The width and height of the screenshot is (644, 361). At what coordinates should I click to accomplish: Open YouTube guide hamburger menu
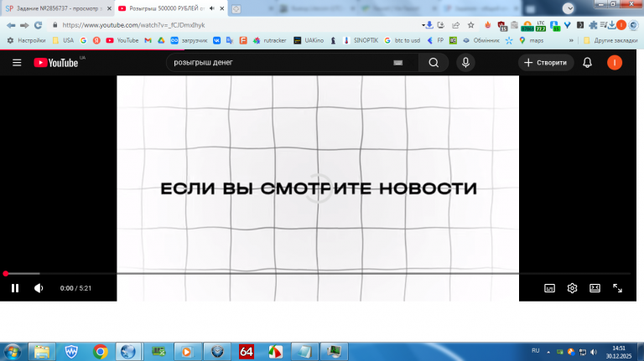[17, 63]
